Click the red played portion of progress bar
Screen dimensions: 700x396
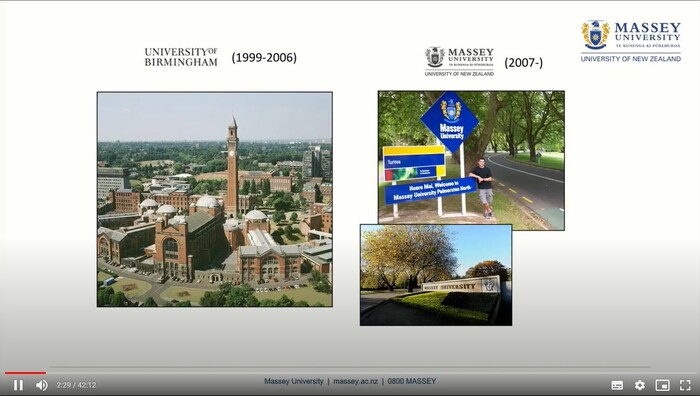(25, 372)
